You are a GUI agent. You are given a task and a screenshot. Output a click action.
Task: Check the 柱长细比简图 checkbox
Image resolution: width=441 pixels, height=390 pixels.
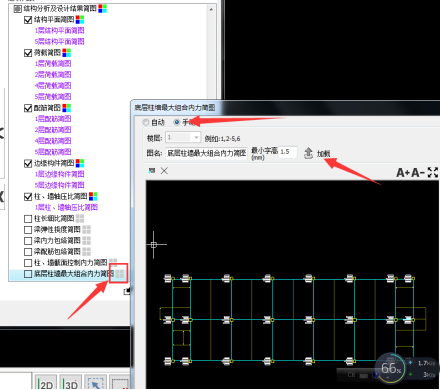point(28,219)
